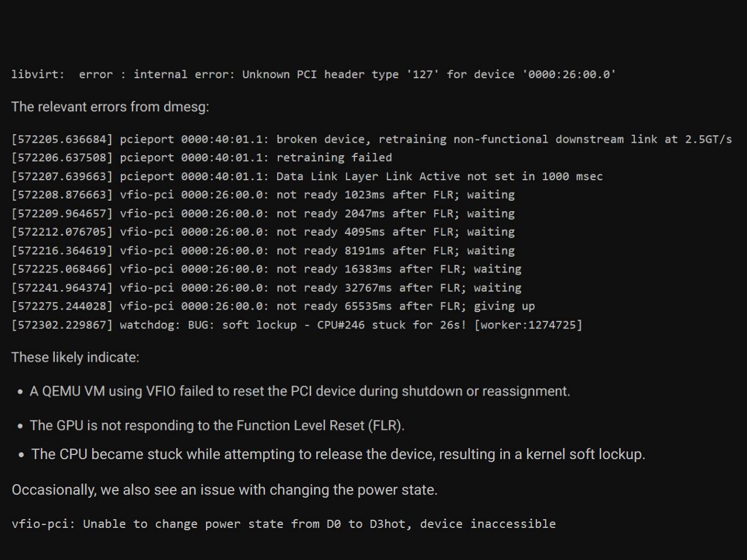This screenshot has height=560, width=747.
Task: Click the bullet about QEMU VM using VFIO
Action: [300, 391]
